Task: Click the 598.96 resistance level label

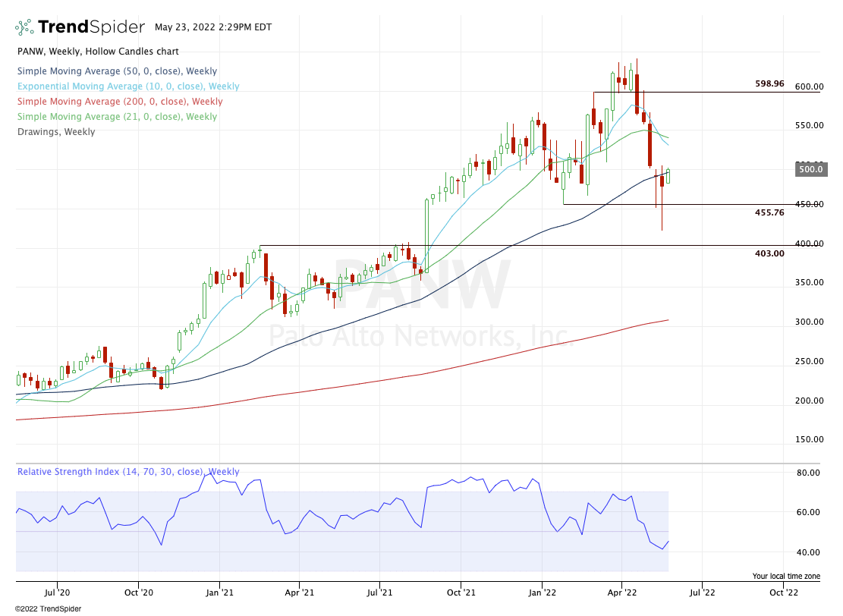Action: tap(769, 84)
